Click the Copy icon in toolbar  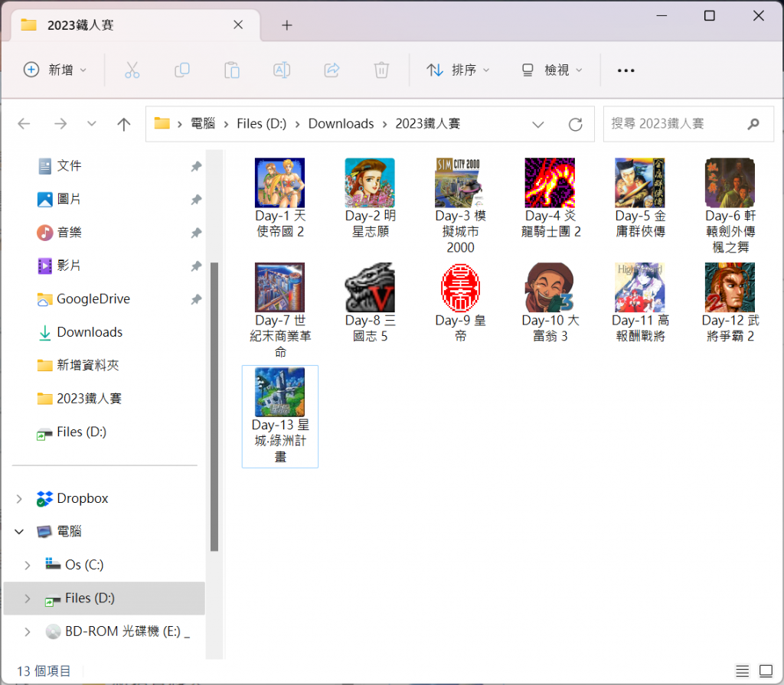tap(182, 70)
